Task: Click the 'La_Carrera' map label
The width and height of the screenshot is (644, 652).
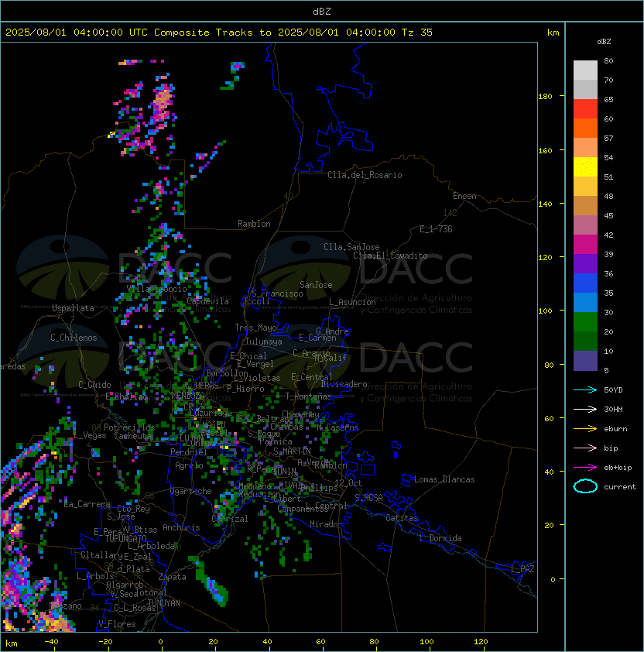Action: (87, 504)
